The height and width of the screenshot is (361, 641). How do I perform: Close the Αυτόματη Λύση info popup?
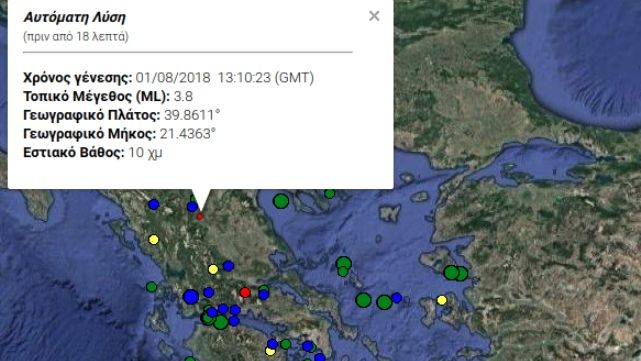[374, 16]
